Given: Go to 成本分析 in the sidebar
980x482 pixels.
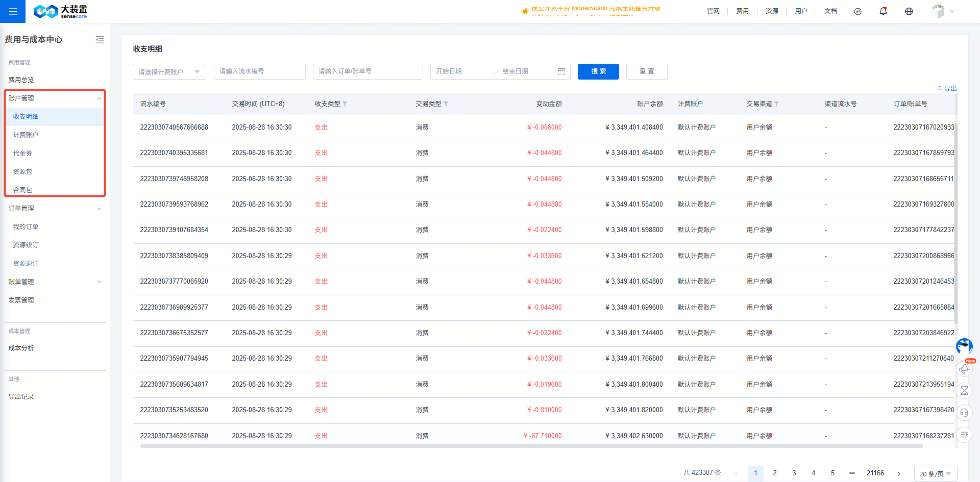Looking at the screenshot, I should (21, 348).
